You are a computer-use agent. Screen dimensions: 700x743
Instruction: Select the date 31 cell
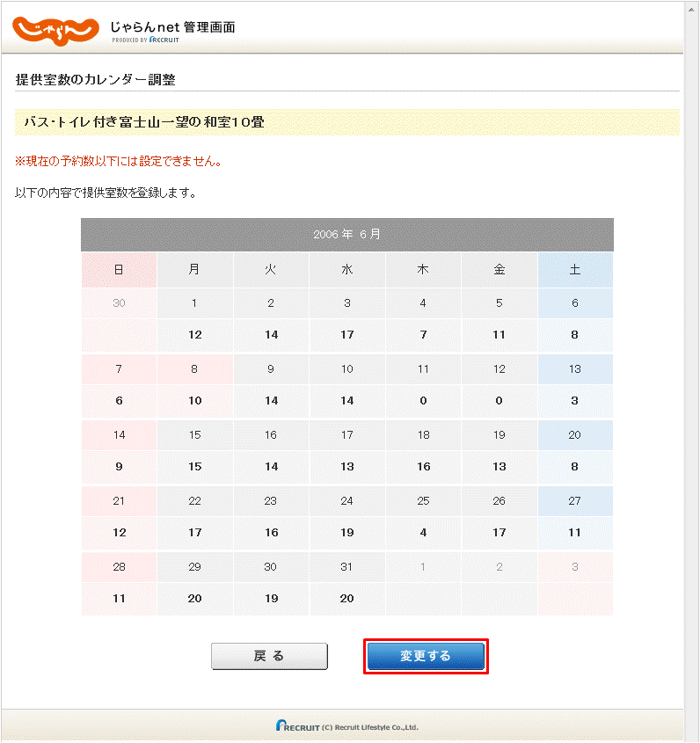(x=346, y=567)
